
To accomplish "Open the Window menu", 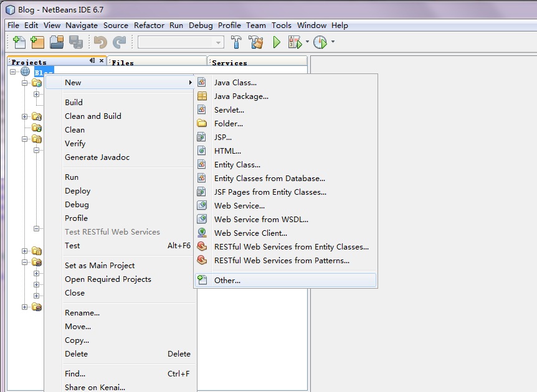I will pyautogui.click(x=311, y=26).
